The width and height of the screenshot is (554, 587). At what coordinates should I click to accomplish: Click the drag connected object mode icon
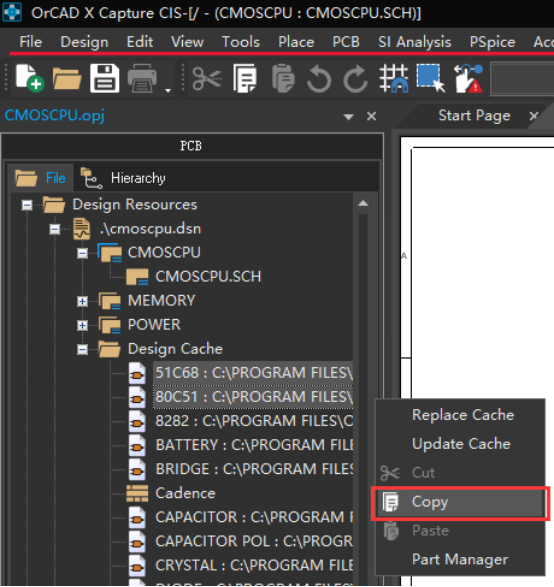tap(468, 78)
